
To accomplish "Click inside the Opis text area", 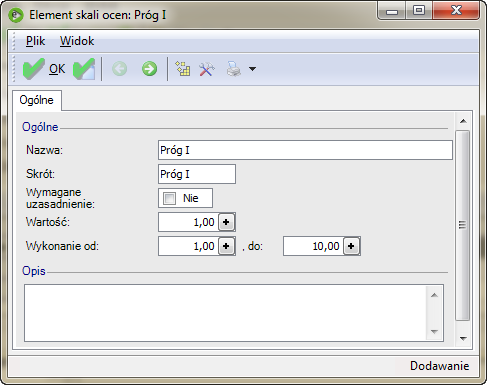I will pos(225,313).
